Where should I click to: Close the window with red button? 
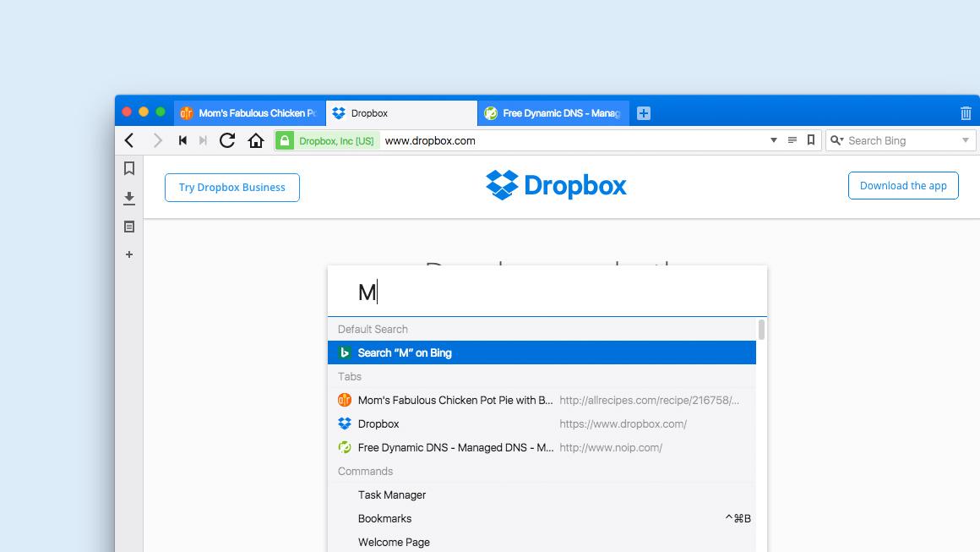coord(127,112)
